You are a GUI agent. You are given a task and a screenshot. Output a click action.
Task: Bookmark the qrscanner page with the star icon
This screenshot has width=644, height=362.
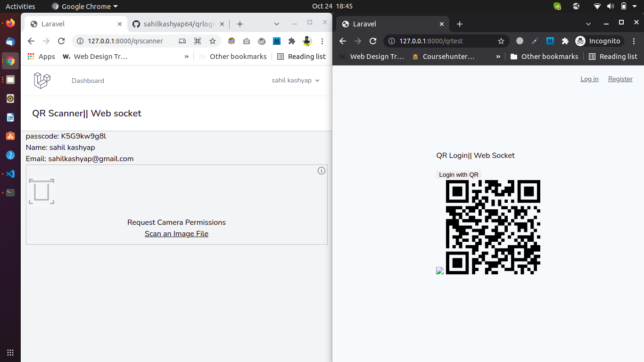coord(213,41)
